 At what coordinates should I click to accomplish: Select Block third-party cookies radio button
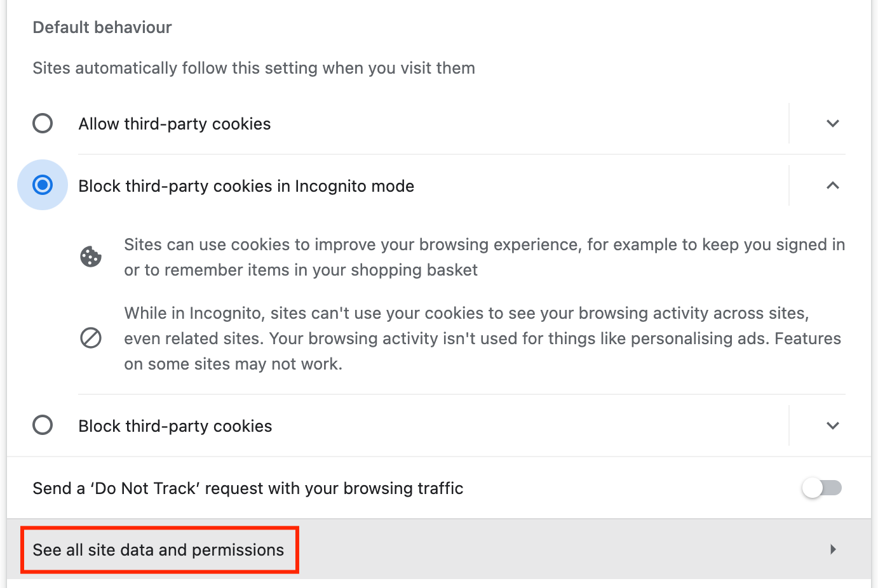pyautogui.click(x=43, y=425)
